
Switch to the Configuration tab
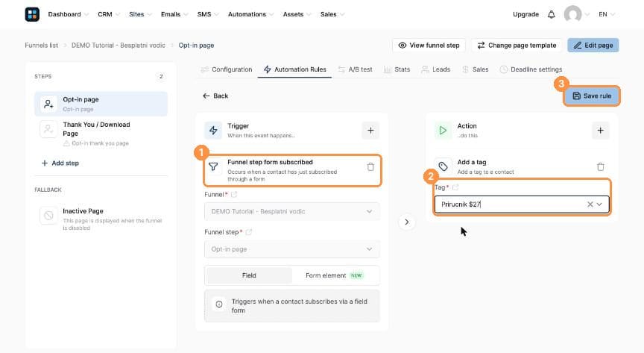[227, 69]
